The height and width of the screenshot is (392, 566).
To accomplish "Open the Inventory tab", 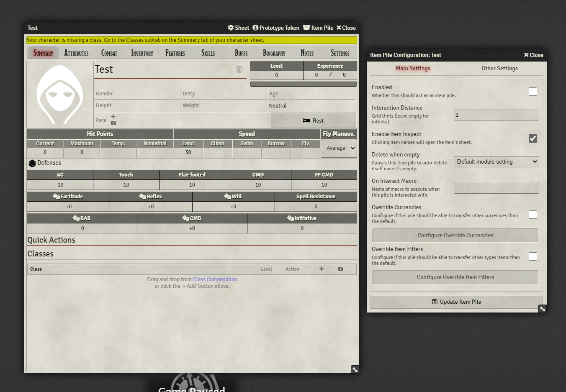I will [x=141, y=53].
